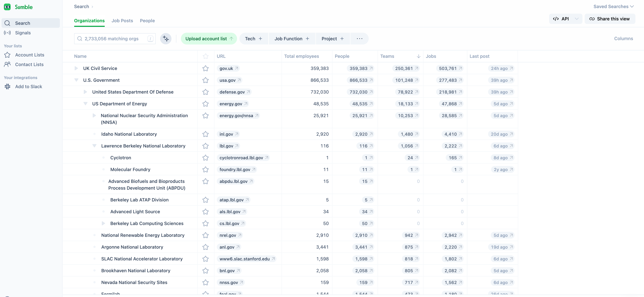Click the three-dots more filters button
The height and width of the screenshot is (297, 644).
click(359, 39)
